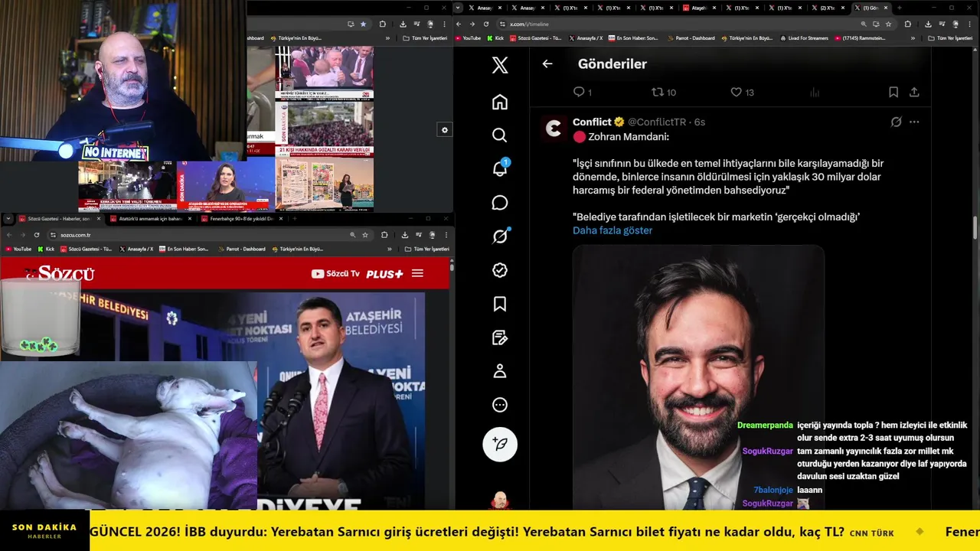Switch to Fenerbahçe 90+8'de yıkıldı tab
Screen dimensions: 980x551
(x=242, y=218)
